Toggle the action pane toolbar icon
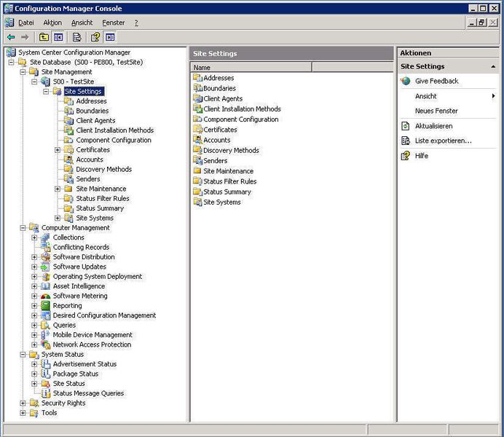 coord(110,37)
